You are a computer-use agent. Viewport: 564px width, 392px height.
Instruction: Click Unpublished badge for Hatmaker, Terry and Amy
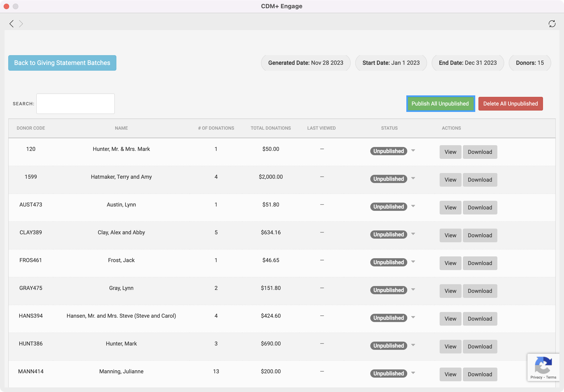click(x=388, y=179)
